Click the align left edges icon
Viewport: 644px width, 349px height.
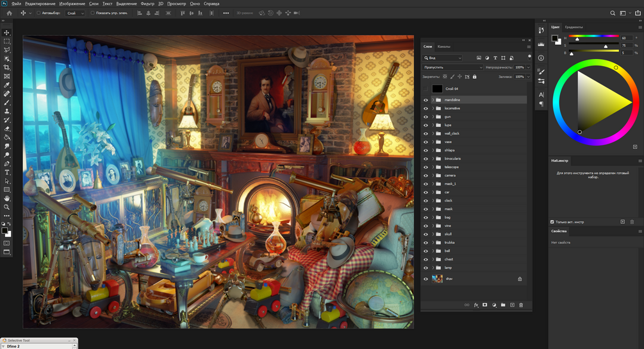point(140,13)
